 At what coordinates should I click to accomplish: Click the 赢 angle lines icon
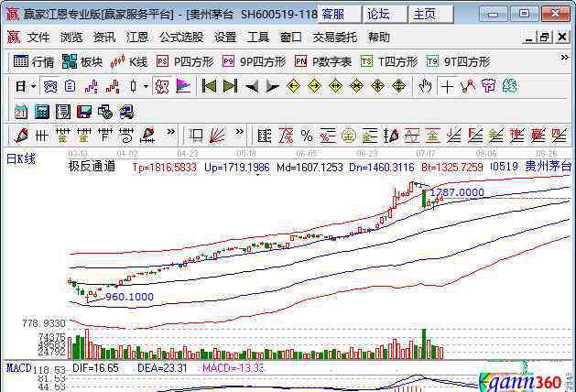coord(538,136)
